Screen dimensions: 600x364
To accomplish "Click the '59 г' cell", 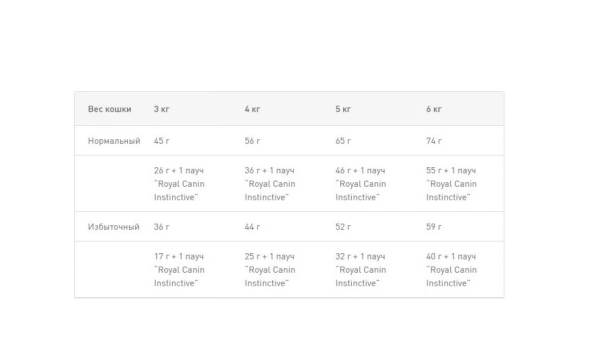I will tap(434, 227).
